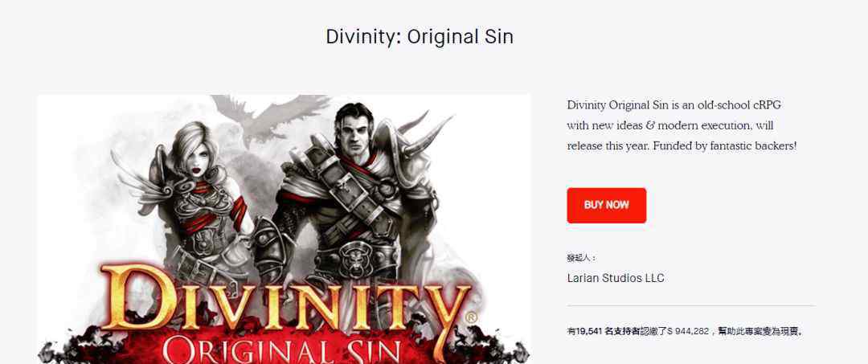The width and height of the screenshot is (868, 364).
Task: Open the Larian Studios LLC creator link
Action: click(616, 278)
